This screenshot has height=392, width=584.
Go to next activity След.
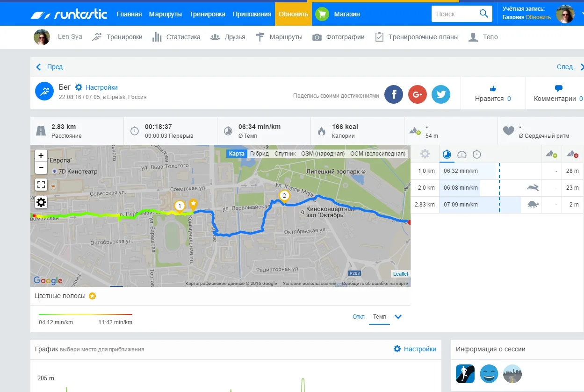(x=570, y=67)
